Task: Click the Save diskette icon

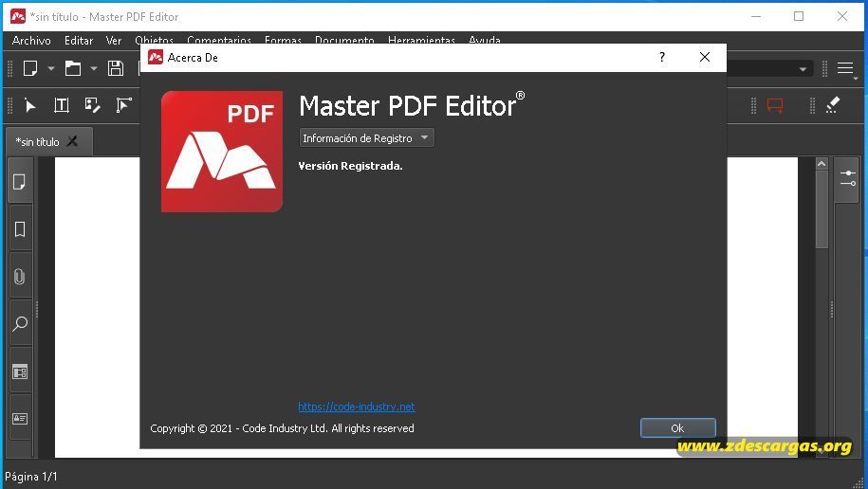Action: [x=116, y=68]
